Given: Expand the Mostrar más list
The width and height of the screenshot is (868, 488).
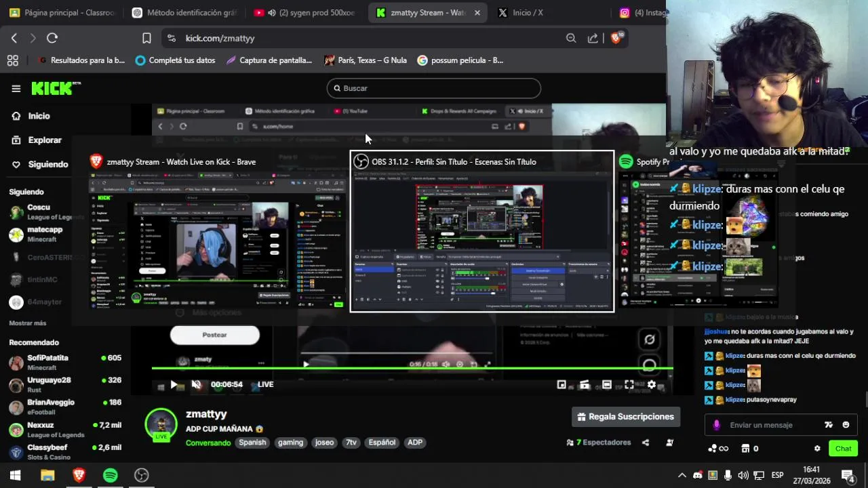Looking at the screenshot, I should [x=28, y=323].
